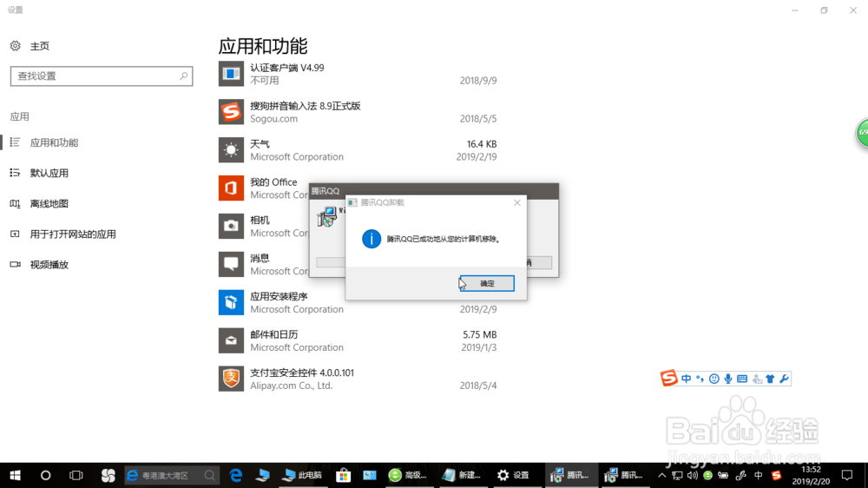Screen dimensions: 868x488
Task: Switch to the 设置 taskbar button
Action: (513, 475)
